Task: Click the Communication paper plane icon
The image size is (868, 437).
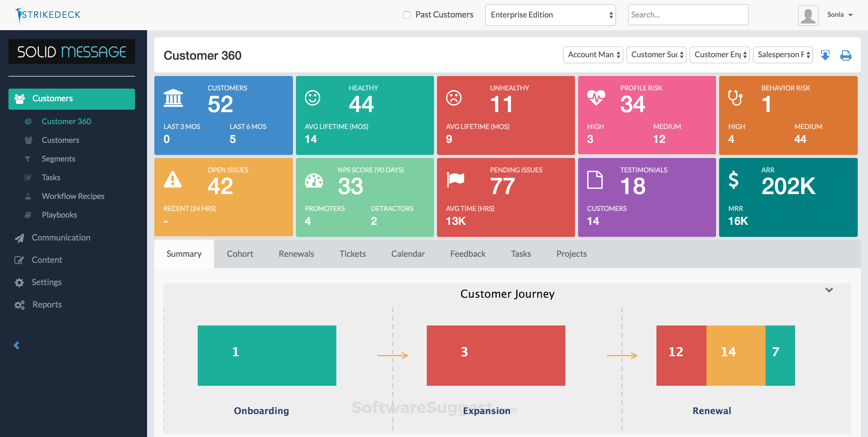Action: pyautogui.click(x=19, y=238)
